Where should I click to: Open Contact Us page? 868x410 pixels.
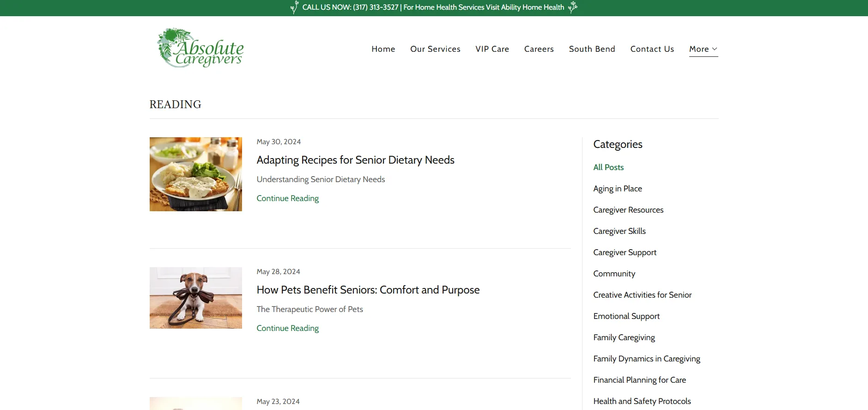652,49
